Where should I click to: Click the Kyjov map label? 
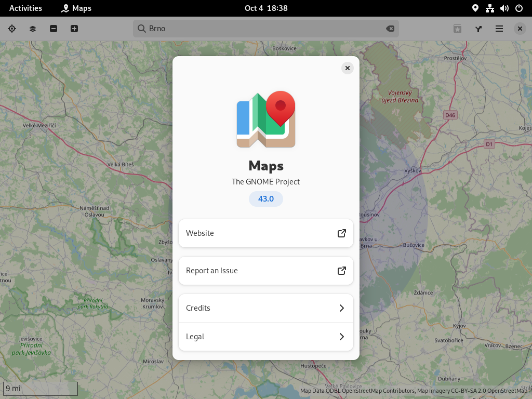tap(459, 326)
